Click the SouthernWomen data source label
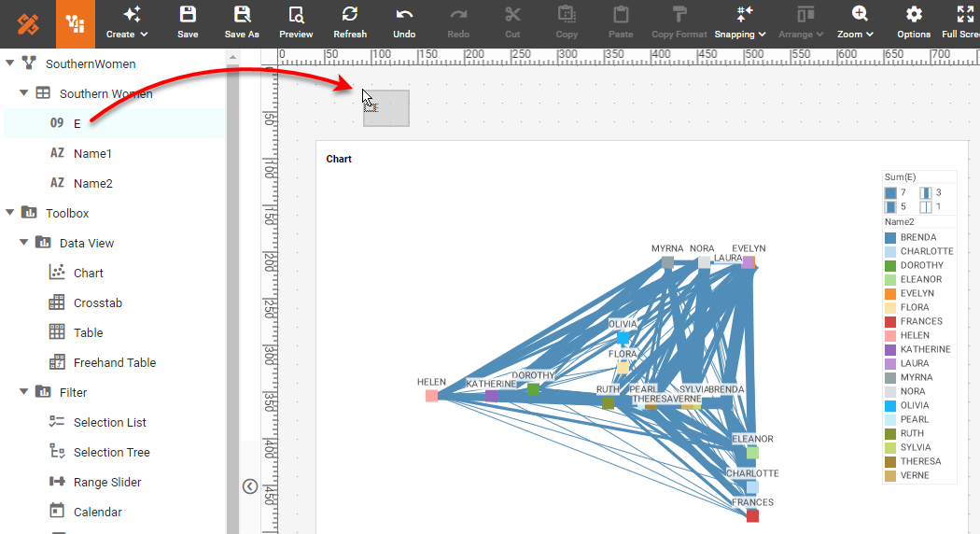The height and width of the screenshot is (534, 980). [91, 63]
